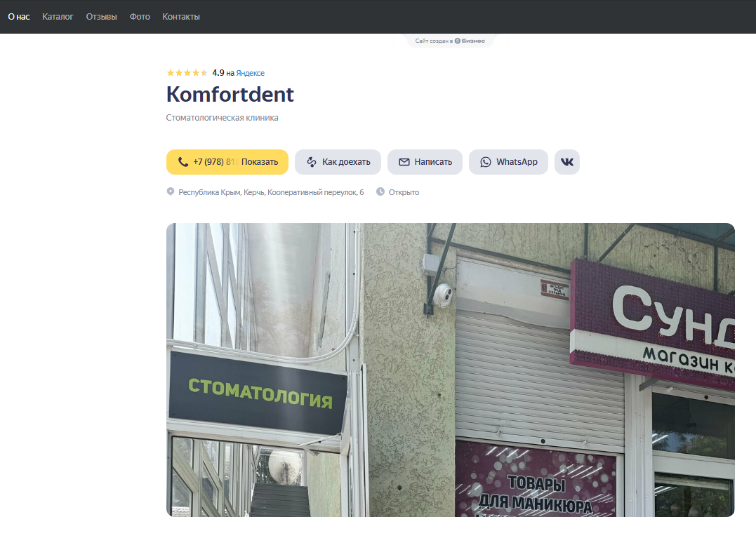
Task: Click the envelope icon in Написать button
Action: point(404,162)
